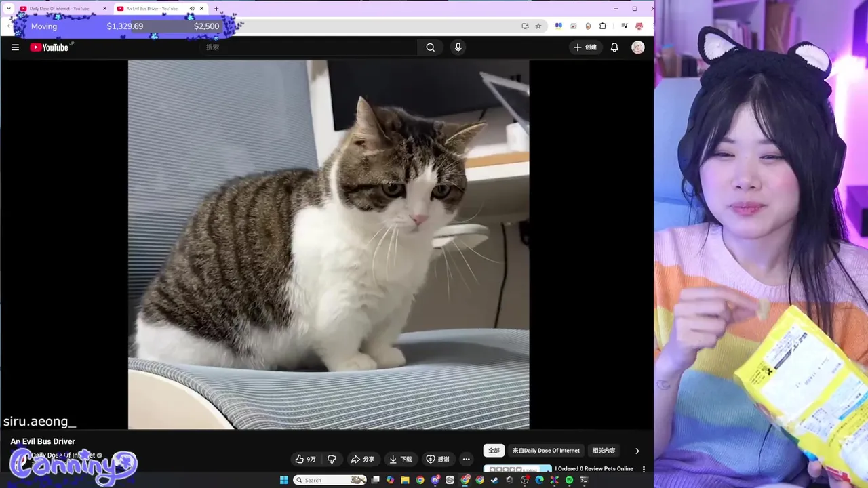Open Discord from the taskbar
This screenshot has width=868, height=488.
[435, 480]
